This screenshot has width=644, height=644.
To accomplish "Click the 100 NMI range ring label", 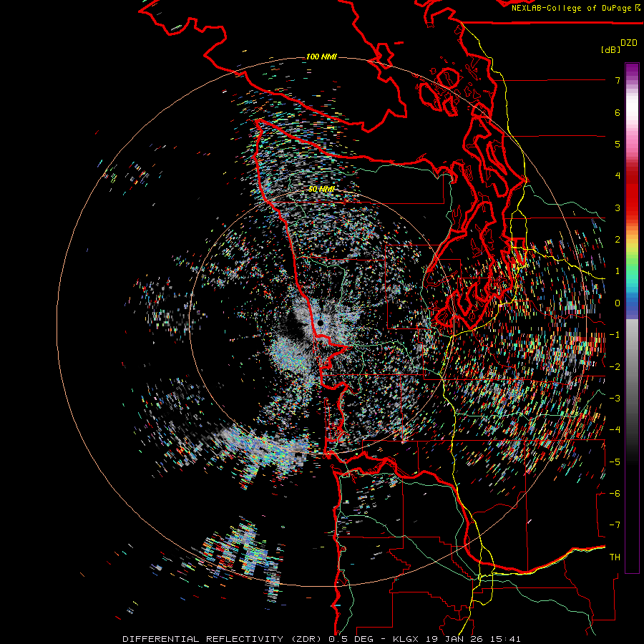I will (x=321, y=57).
